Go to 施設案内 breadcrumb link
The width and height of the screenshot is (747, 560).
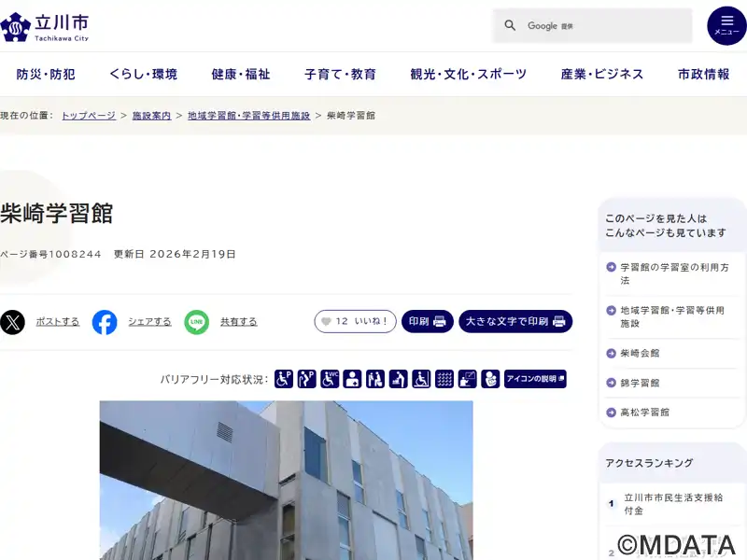point(151,116)
